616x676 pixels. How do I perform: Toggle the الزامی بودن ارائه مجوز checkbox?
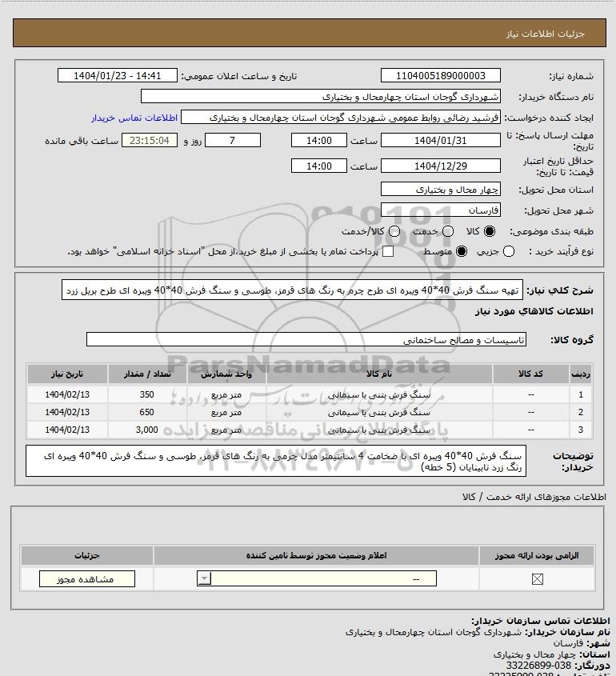(537, 579)
